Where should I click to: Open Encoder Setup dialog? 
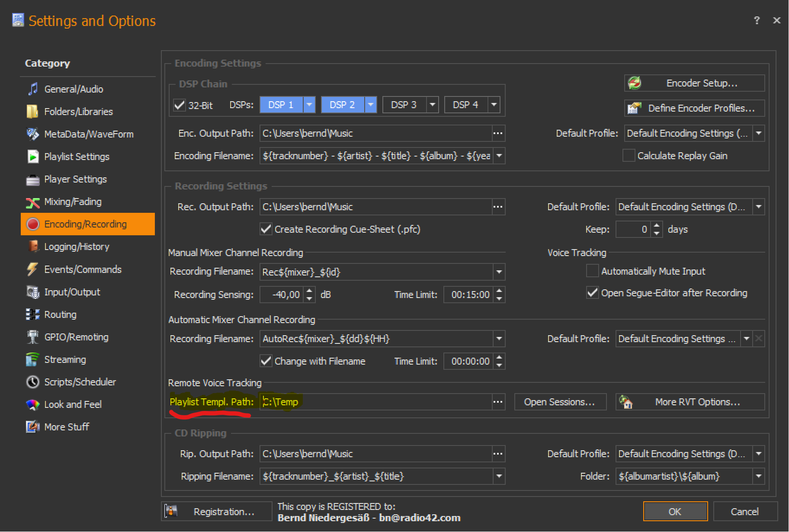(694, 83)
